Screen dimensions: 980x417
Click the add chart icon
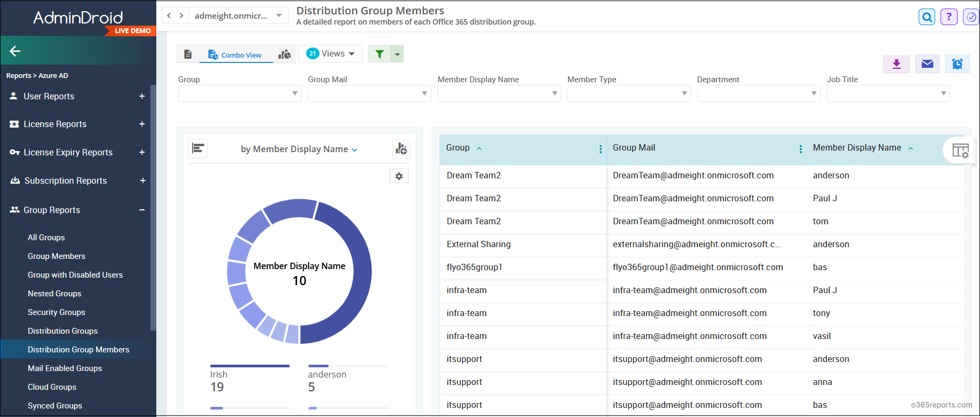pyautogui.click(x=401, y=149)
